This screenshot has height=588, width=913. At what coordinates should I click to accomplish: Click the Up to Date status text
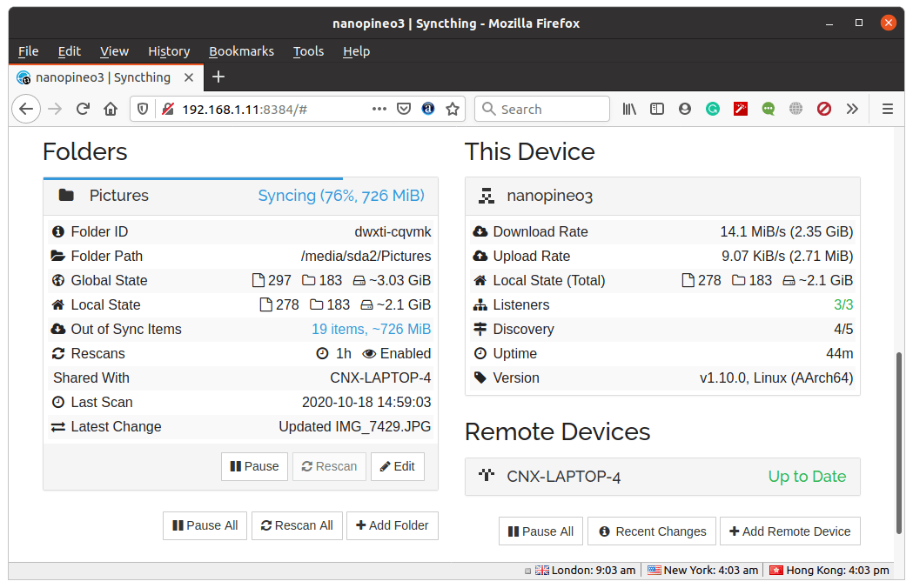tap(807, 476)
